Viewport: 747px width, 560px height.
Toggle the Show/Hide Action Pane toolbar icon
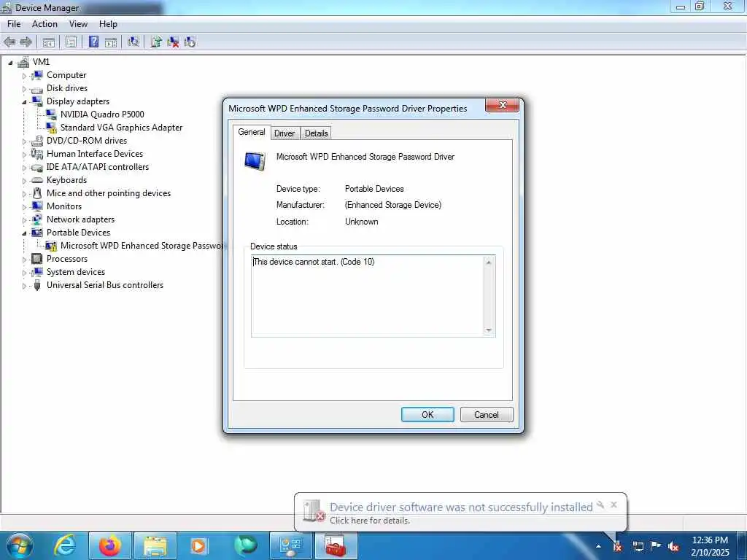(x=111, y=42)
